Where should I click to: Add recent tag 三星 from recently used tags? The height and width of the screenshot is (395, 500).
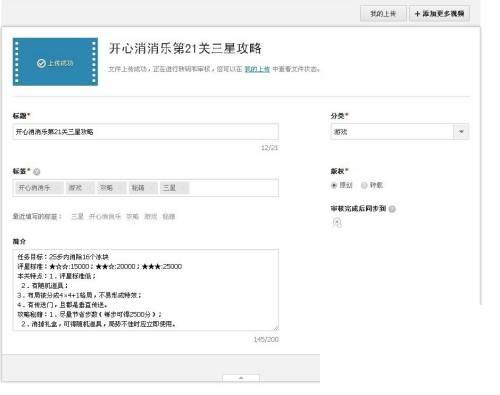[77, 217]
